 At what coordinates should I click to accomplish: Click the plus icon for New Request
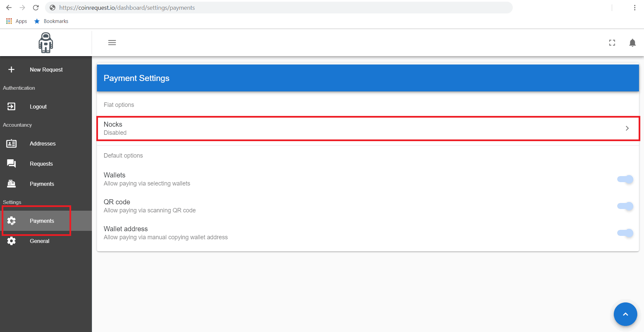(11, 70)
